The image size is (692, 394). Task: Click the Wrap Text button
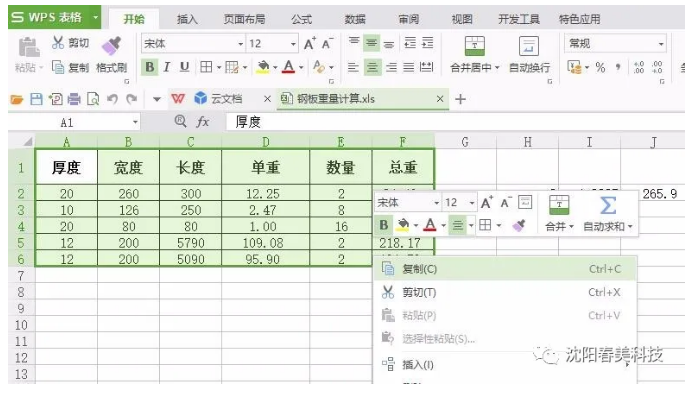529,55
